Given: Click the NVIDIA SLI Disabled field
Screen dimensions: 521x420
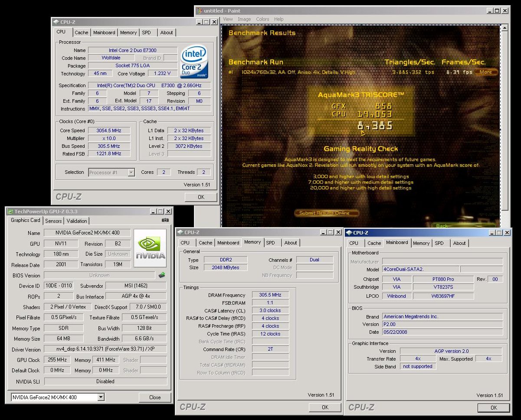Looking at the screenshot, I should (105, 381).
